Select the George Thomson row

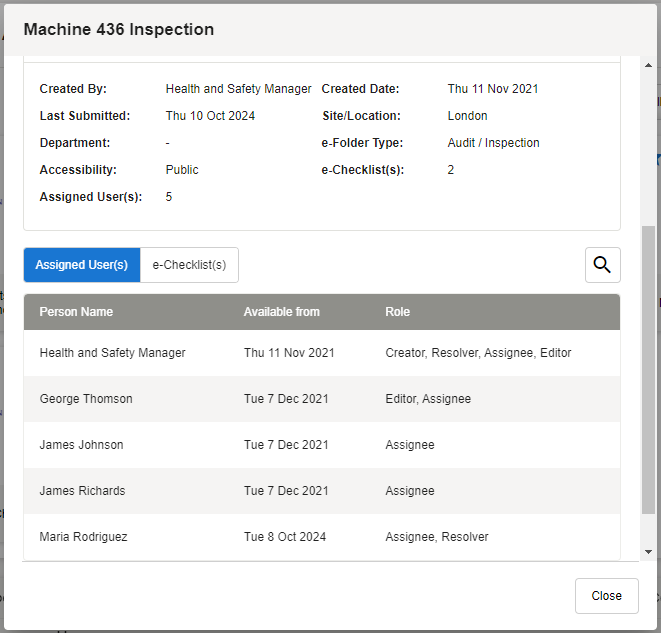[86, 399]
